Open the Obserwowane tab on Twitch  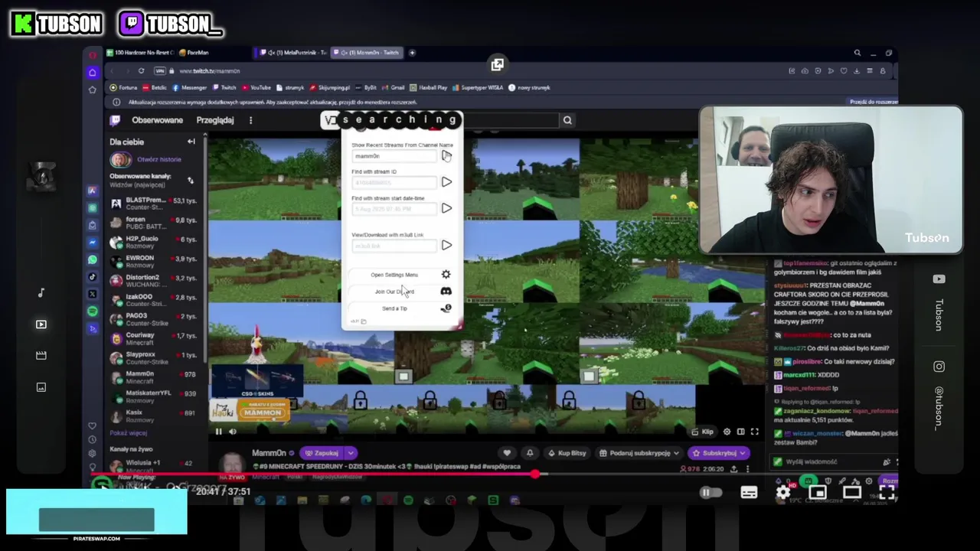(x=157, y=120)
